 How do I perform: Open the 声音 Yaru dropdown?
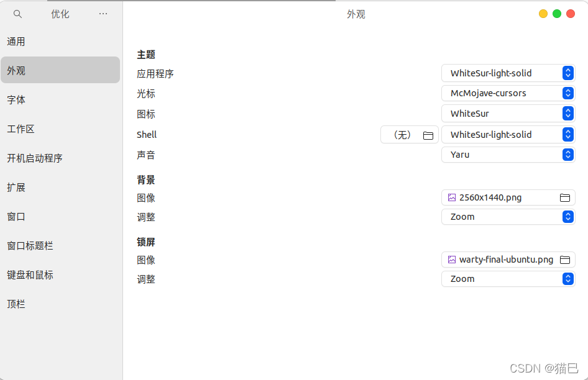pyautogui.click(x=508, y=155)
